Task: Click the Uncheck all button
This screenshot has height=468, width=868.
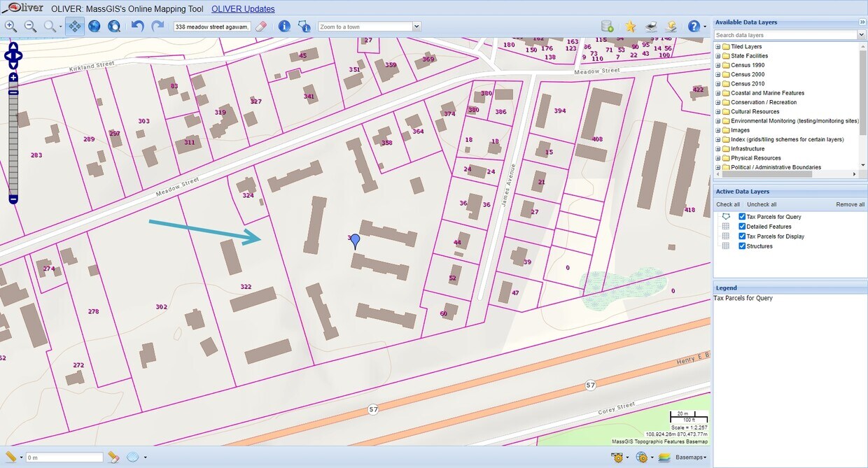Action: tap(762, 204)
